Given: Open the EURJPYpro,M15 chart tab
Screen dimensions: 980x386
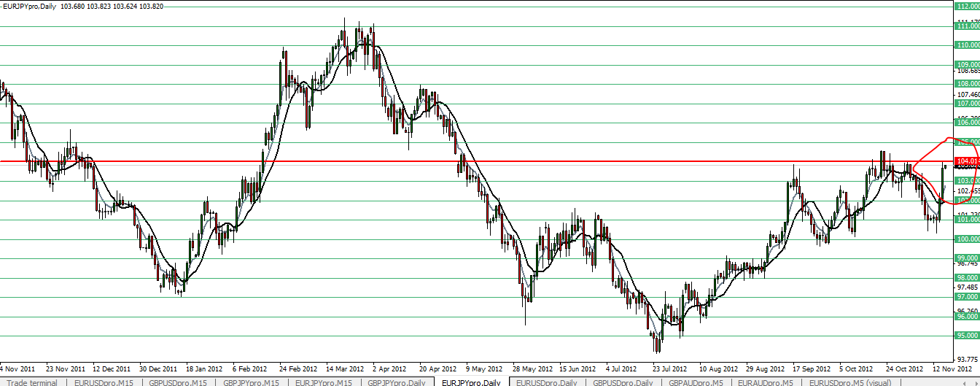Looking at the screenshot, I should coord(324,382).
